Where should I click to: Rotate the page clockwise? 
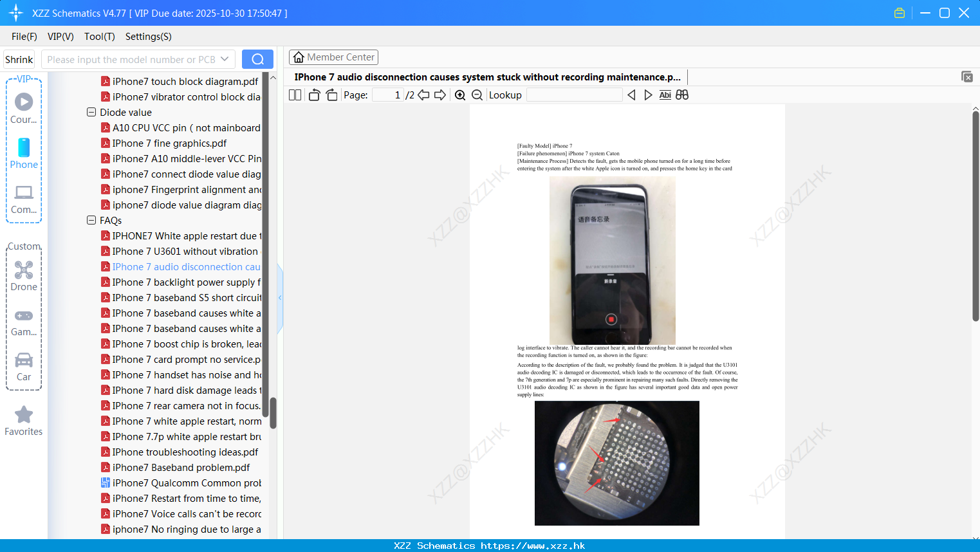(331, 95)
